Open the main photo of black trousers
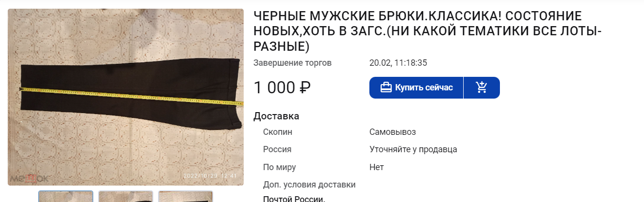 (126, 97)
